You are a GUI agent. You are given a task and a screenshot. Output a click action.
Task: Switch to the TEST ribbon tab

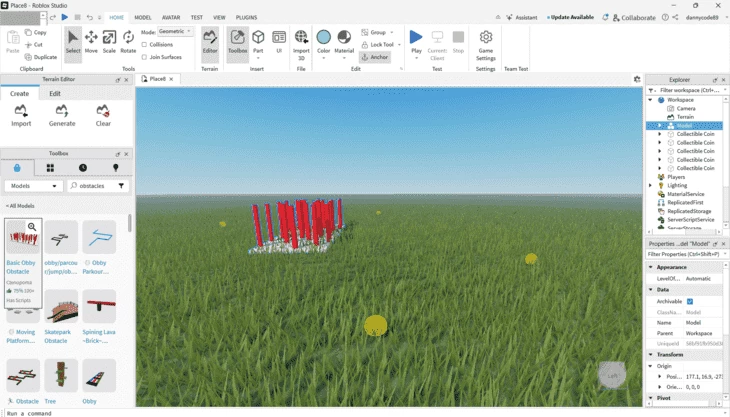(196, 17)
